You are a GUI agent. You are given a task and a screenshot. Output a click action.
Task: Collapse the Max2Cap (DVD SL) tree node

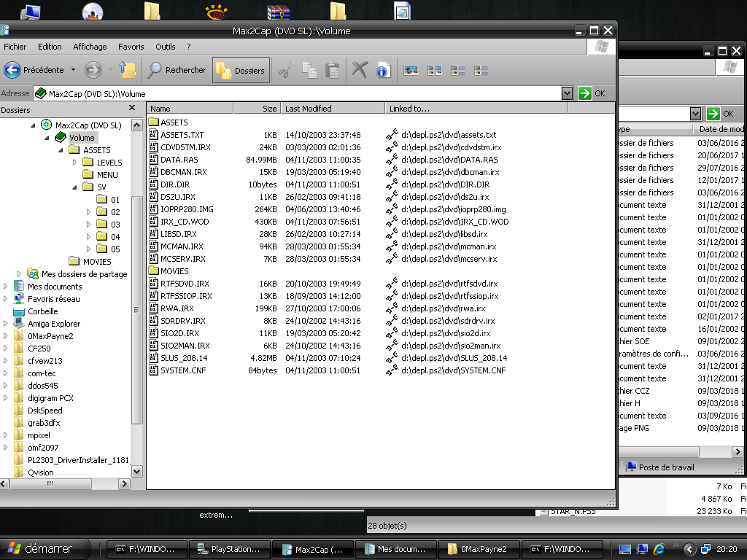coord(33,125)
